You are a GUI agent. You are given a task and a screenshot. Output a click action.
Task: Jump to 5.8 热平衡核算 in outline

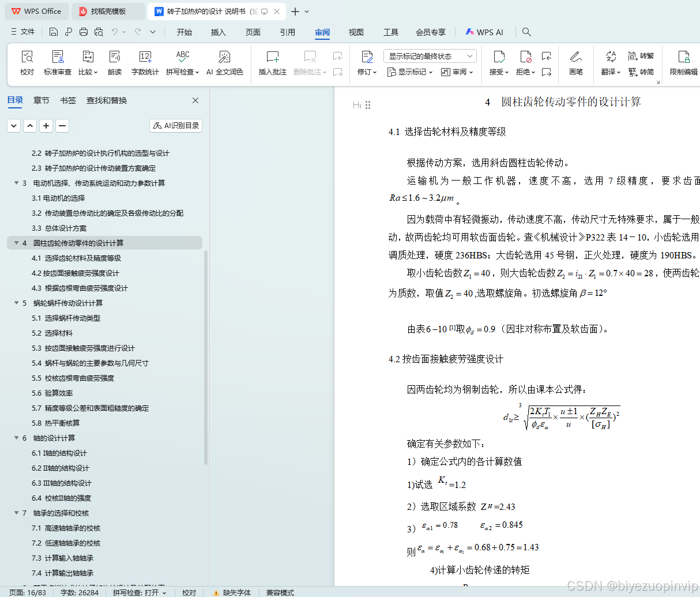point(56,423)
